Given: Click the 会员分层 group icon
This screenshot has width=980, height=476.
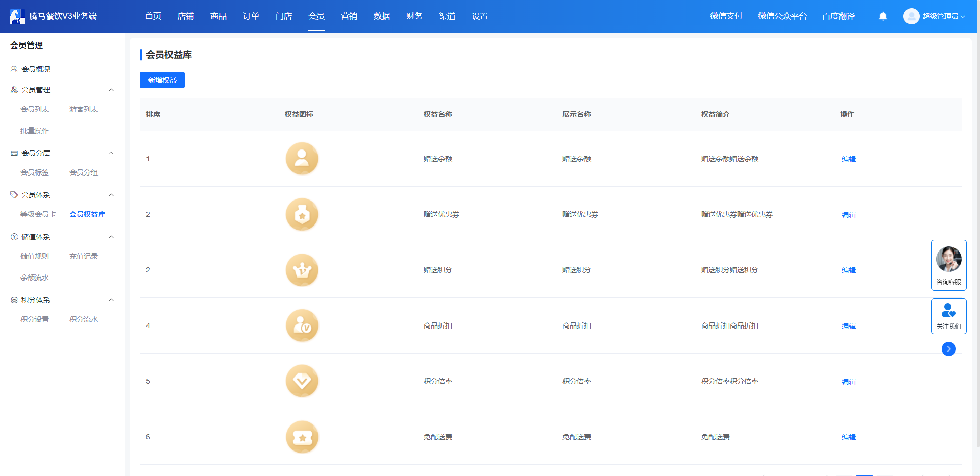Looking at the screenshot, I should click(14, 153).
